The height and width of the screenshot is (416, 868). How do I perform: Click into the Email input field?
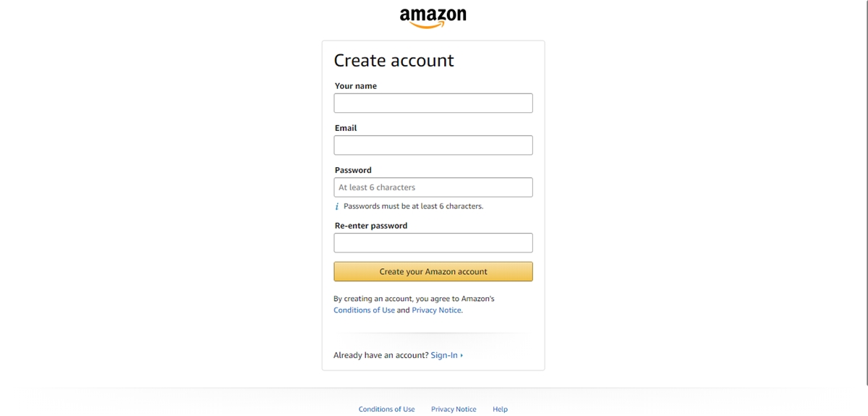click(433, 145)
